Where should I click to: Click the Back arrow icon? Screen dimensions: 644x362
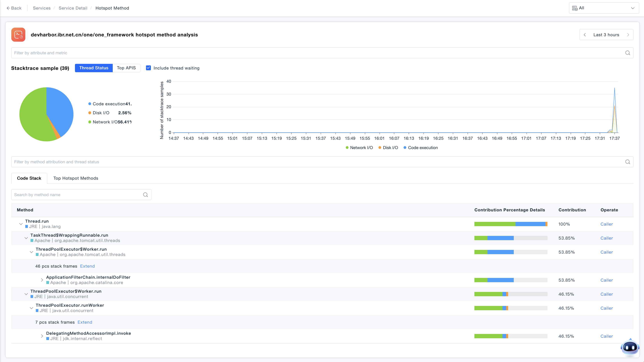(x=8, y=8)
